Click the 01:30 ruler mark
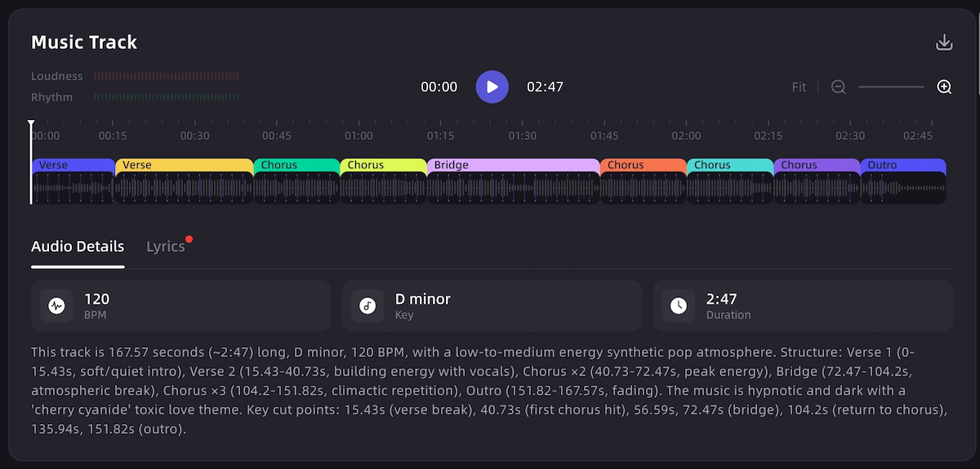The width and height of the screenshot is (980, 469). click(523, 136)
